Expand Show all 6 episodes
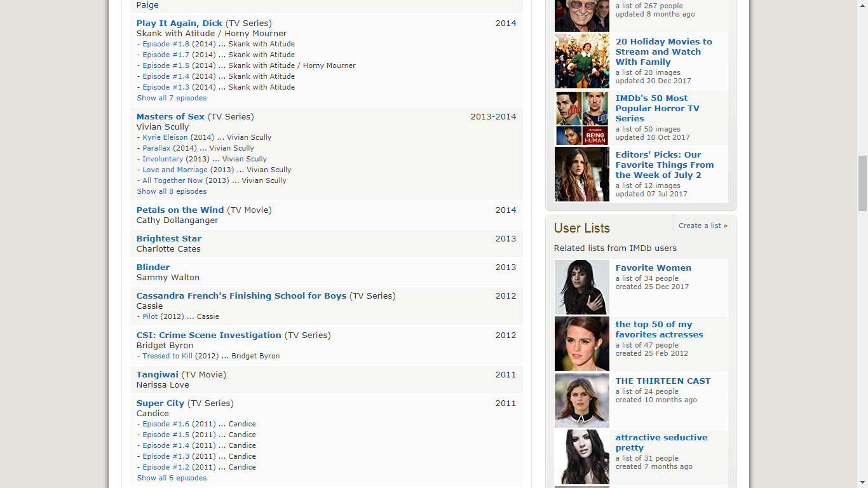 (172, 478)
